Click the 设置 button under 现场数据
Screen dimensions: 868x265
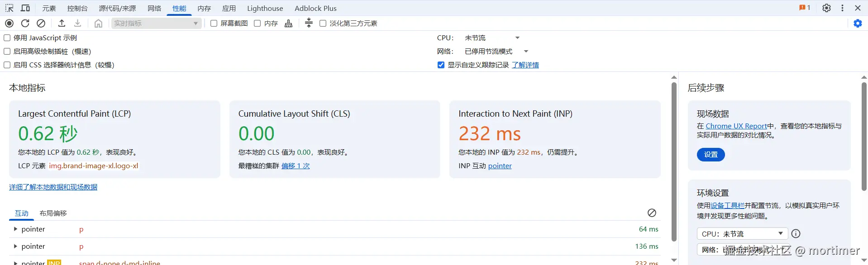tap(711, 155)
